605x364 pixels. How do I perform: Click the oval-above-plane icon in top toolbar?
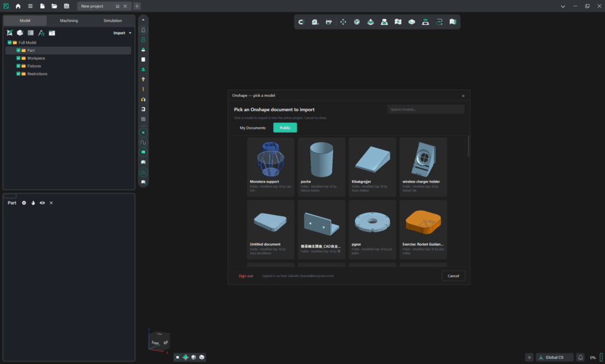point(425,22)
